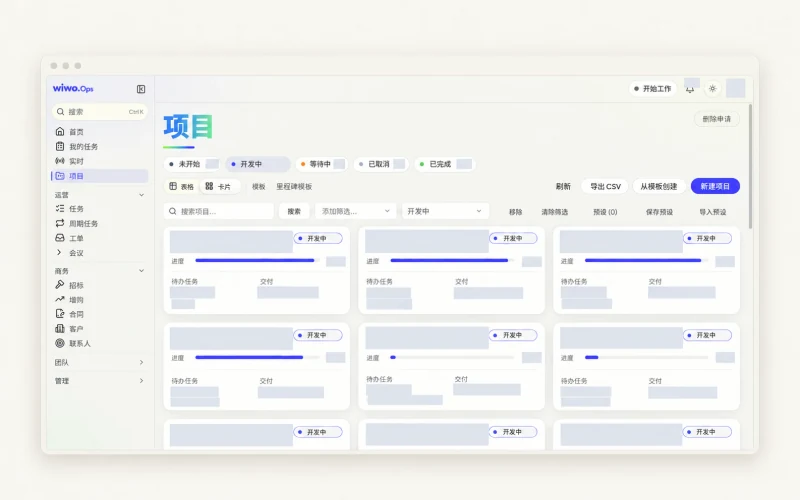Click 保存预设 link

click(x=659, y=212)
